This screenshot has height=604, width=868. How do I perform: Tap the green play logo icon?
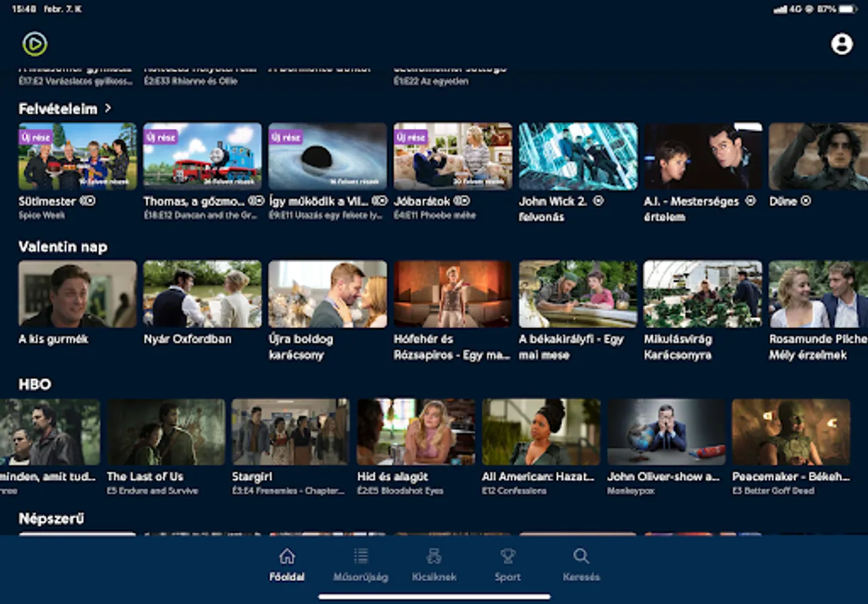click(34, 44)
